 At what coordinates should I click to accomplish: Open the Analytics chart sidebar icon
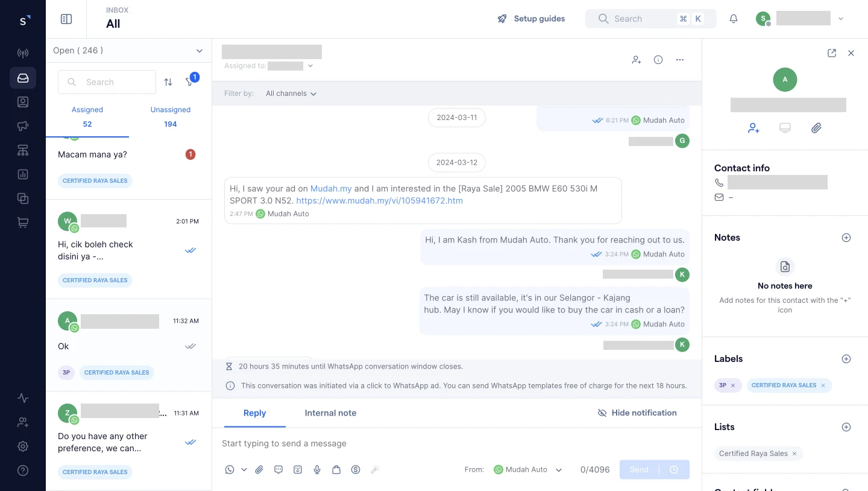23,174
